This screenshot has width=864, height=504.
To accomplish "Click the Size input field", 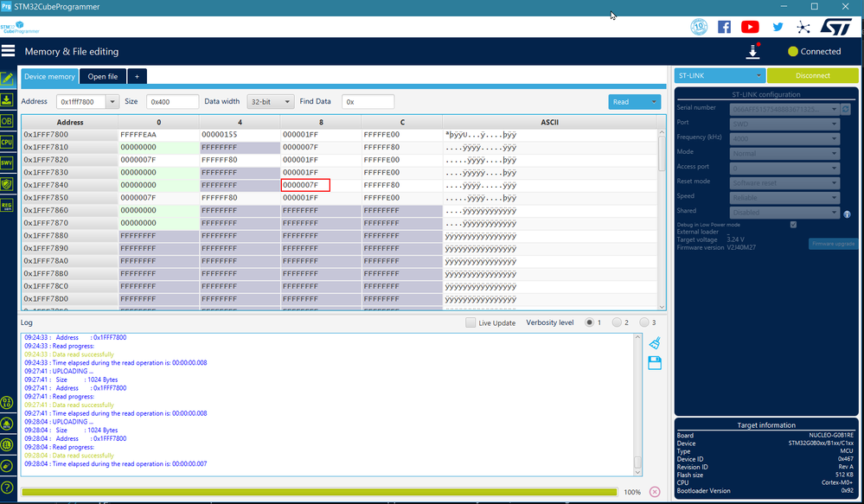I will 172,102.
